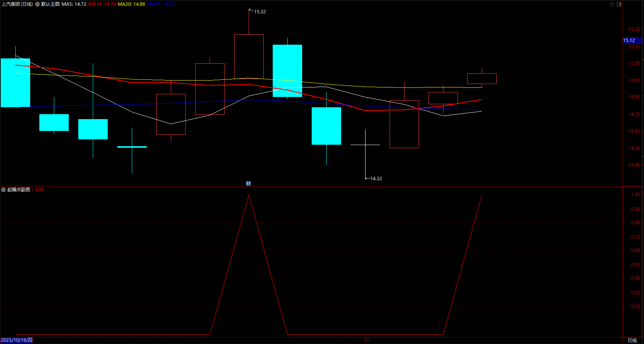This screenshot has width=644, height=344.
Task: Select the 上汽集团(日线) stock title
Action: [x=17, y=4]
